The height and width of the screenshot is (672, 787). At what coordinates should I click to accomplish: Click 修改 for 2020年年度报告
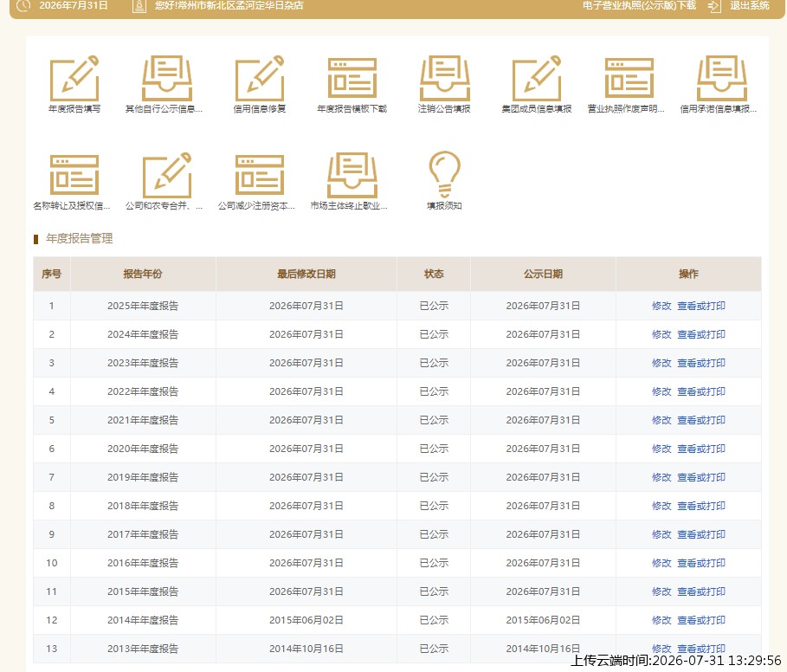coord(661,449)
